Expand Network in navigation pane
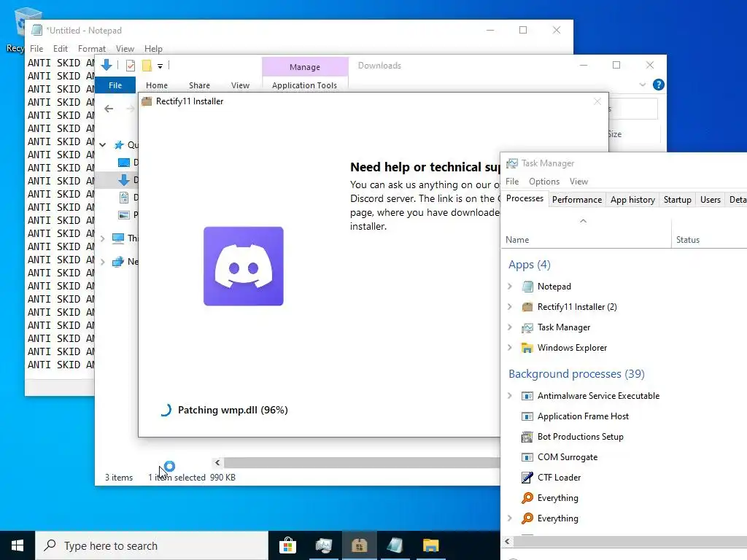 coord(102,262)
